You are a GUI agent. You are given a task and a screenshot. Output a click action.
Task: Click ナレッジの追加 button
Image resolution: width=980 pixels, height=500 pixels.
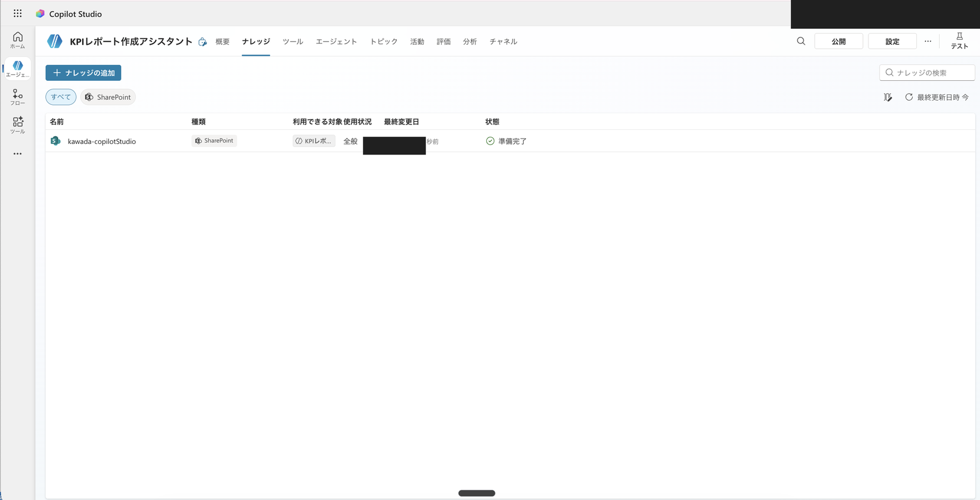point(83,73)
